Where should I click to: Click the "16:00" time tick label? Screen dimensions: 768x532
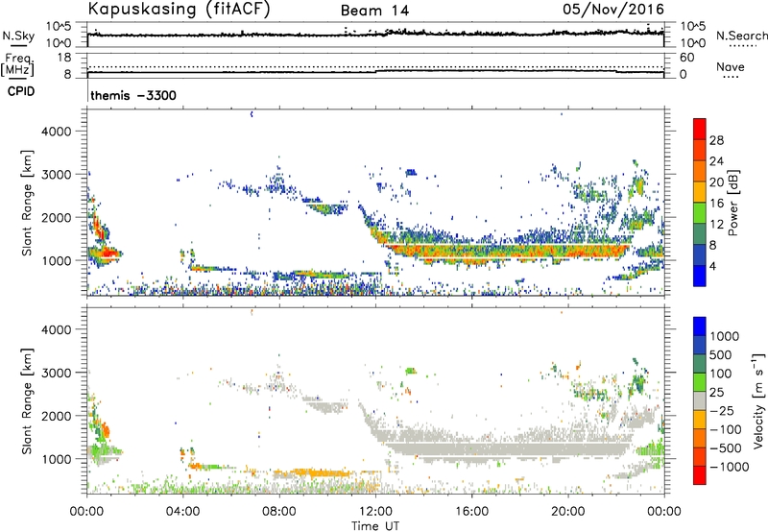coord(471,512)
